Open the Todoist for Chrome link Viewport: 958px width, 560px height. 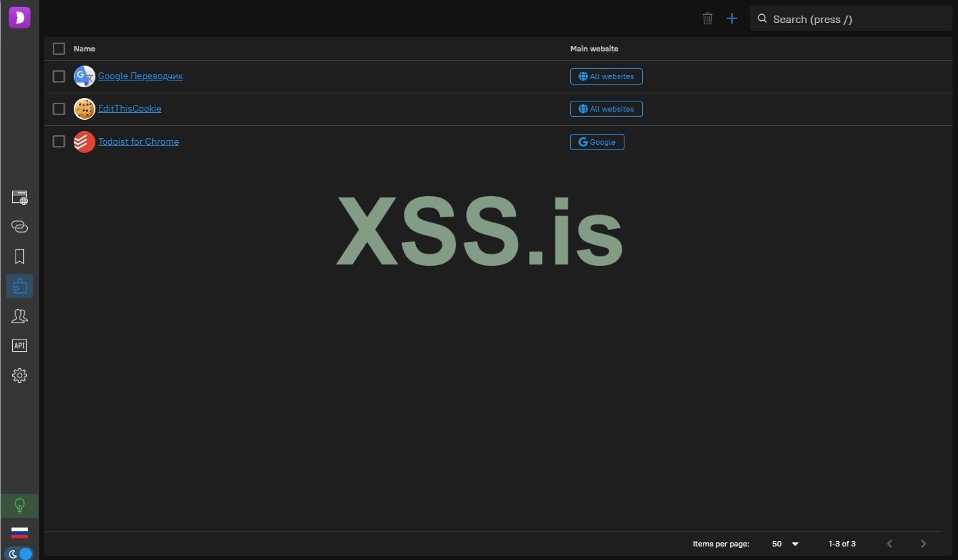pos(139,141)
